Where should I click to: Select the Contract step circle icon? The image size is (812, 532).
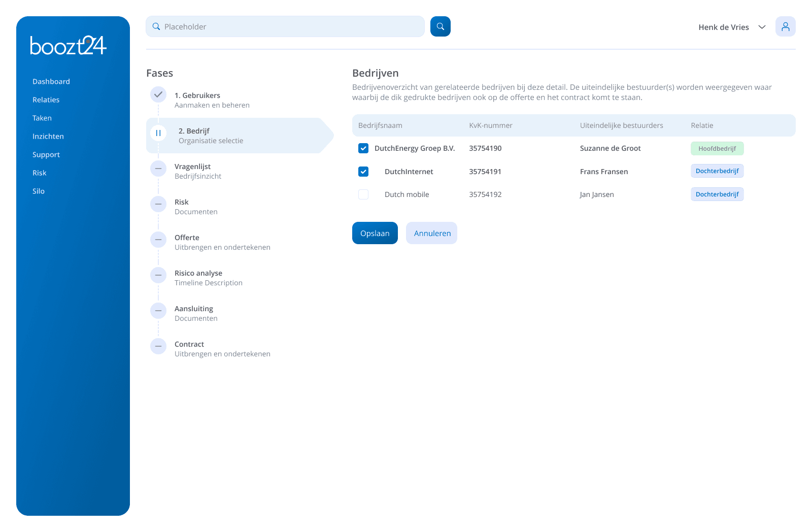point(158,346)
